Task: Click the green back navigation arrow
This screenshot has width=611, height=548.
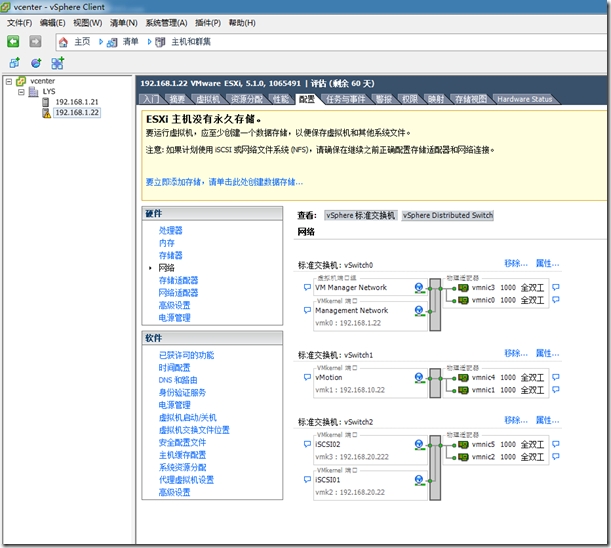Action: [13, 41]
